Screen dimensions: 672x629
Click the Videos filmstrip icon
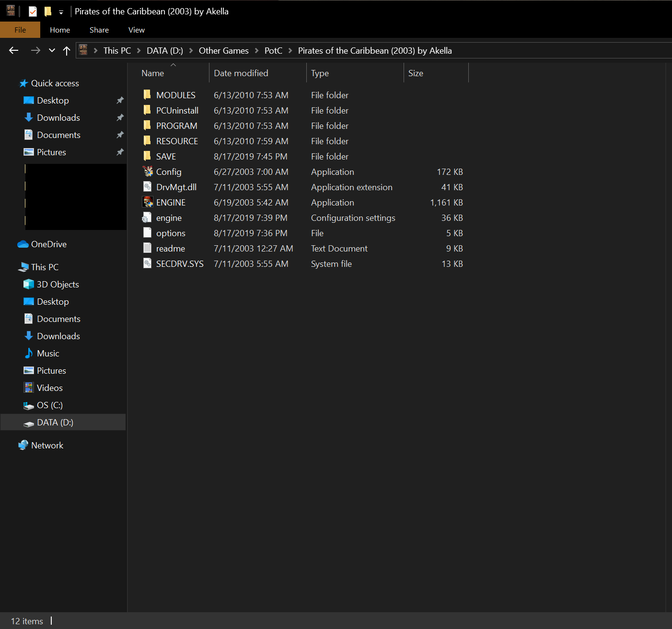(x=29, y=388)
